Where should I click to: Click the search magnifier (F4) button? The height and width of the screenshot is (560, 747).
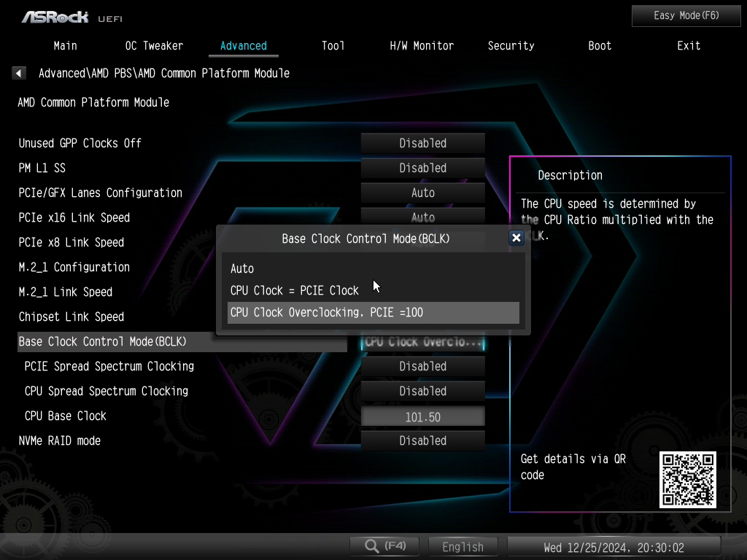pos(385,545)
